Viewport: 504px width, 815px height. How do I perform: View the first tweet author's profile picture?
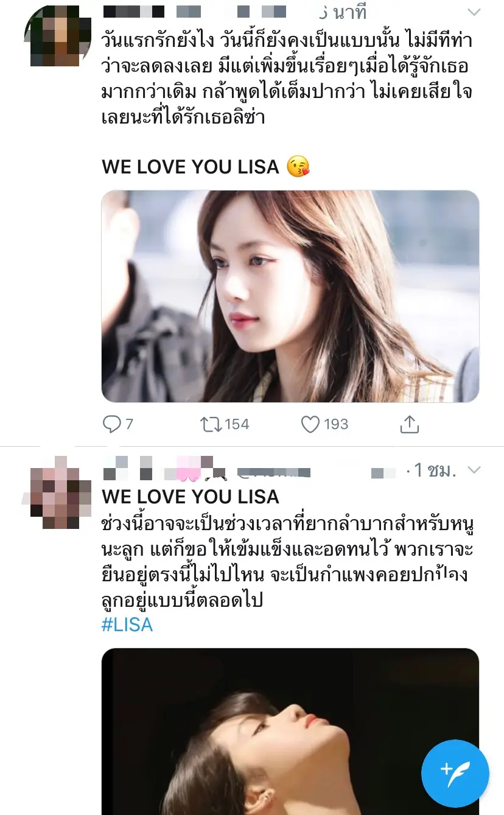[58, 35]
